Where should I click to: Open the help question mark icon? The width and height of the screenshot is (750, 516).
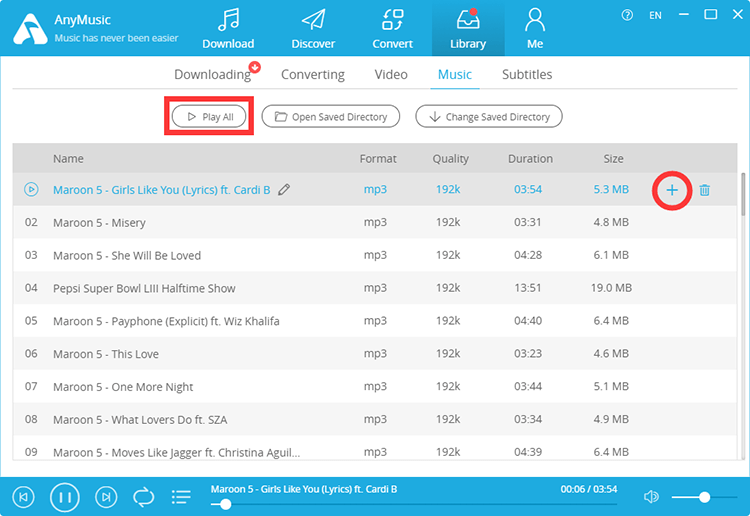point(627,15)
